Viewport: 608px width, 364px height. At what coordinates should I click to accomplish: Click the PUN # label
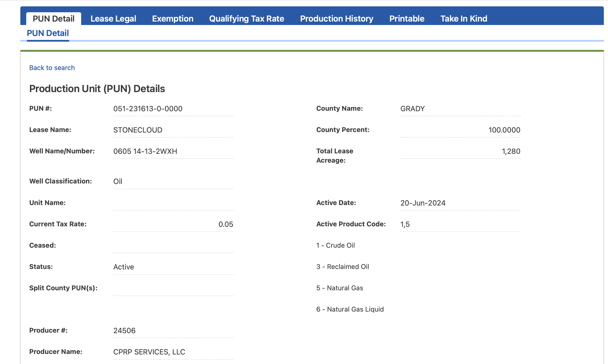tap(40, 109)
